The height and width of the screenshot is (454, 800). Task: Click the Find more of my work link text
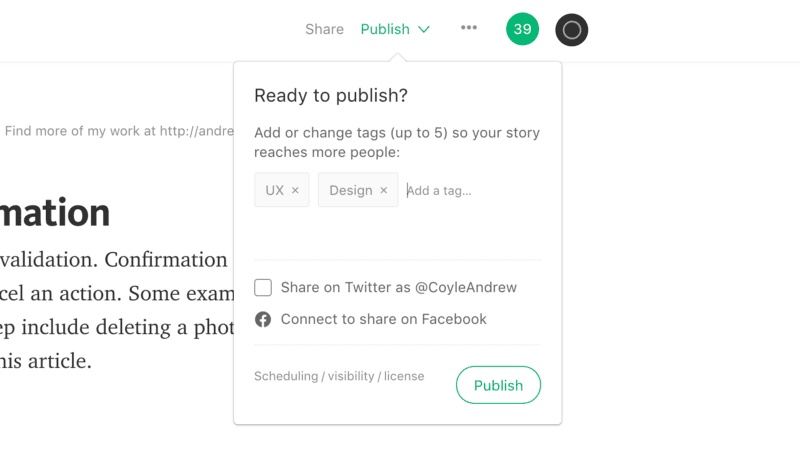tap(119, 131)
